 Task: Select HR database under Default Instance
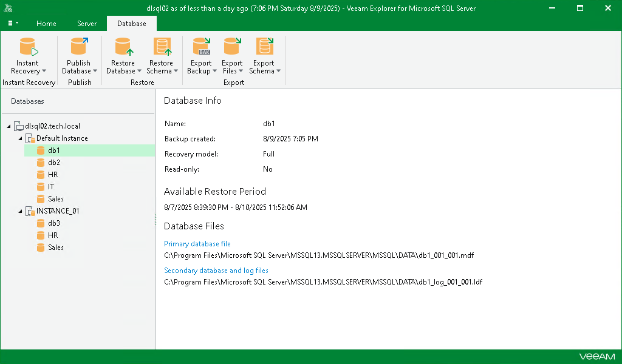point(53,175)
